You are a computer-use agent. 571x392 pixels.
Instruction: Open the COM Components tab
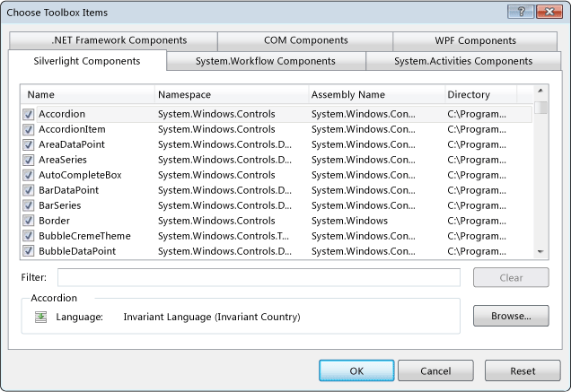pyautogui.click(x=305, y=40)
